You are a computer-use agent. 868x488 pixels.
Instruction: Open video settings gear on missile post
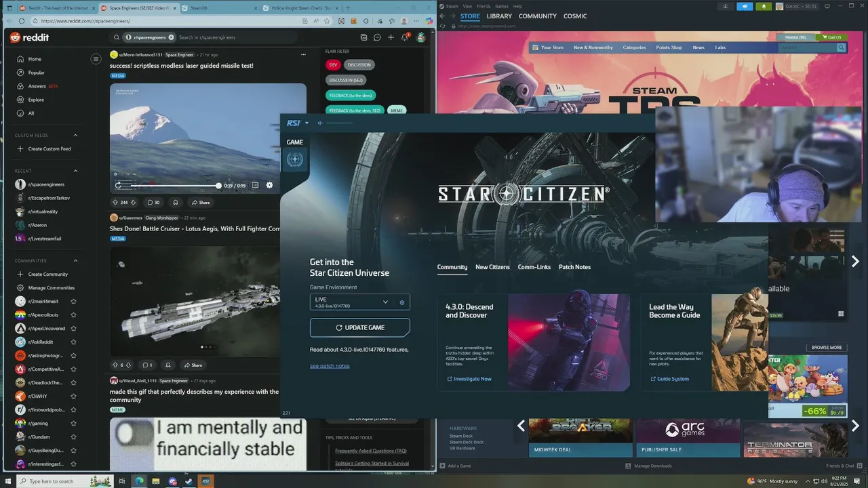click(x=269, y=185)
